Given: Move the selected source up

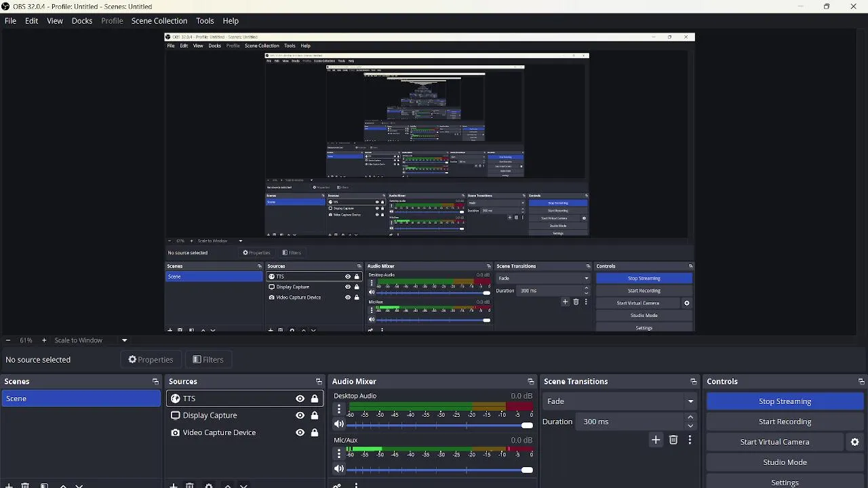Looking at the screenshot, I should [x=228, y=485].
